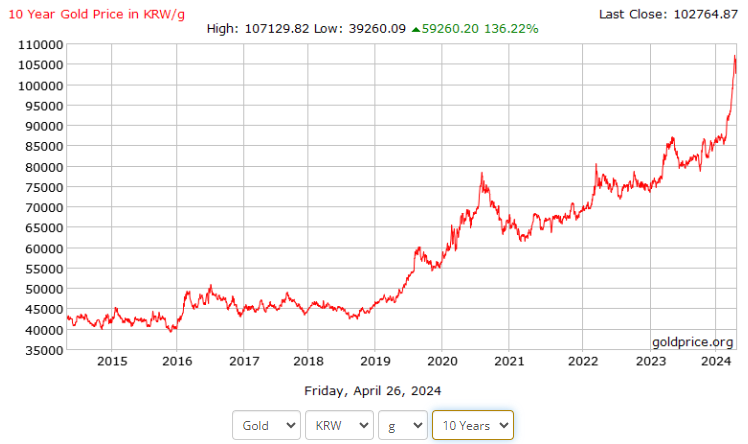The image size is (748, 444).
Task: Click the 110000 y-axis label
Action: [41, 45]
